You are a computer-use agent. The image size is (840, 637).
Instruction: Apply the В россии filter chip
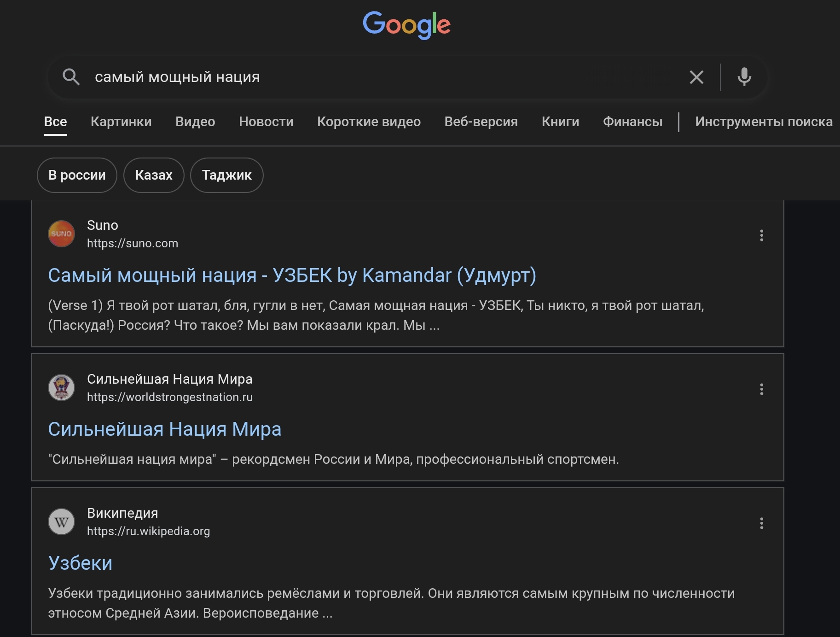pos(77,175)
